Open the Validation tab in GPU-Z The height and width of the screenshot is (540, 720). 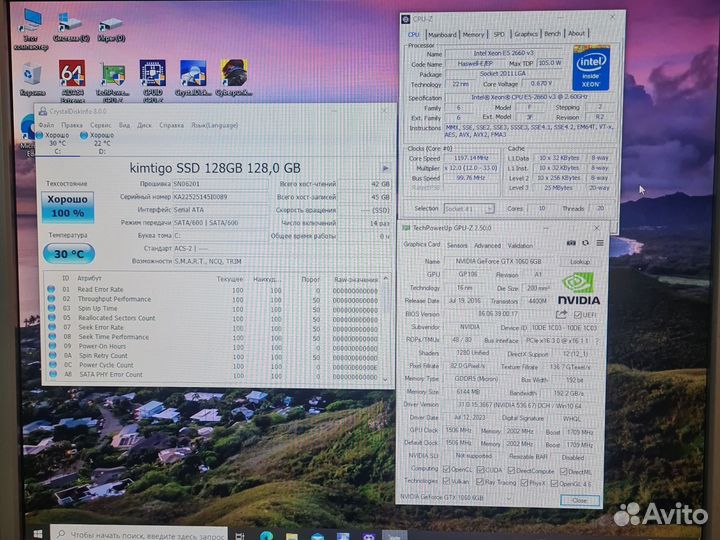point(520,246)
